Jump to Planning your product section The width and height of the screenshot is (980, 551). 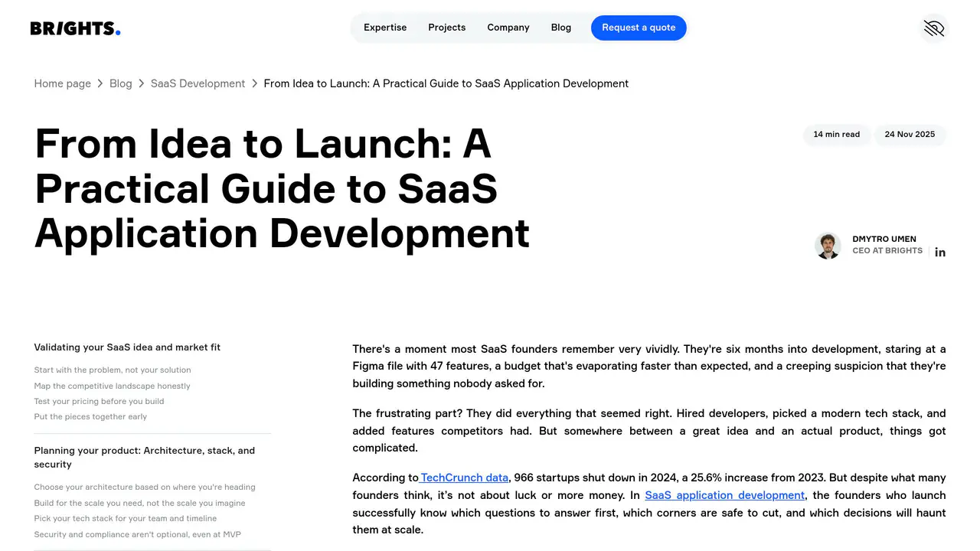145,458
